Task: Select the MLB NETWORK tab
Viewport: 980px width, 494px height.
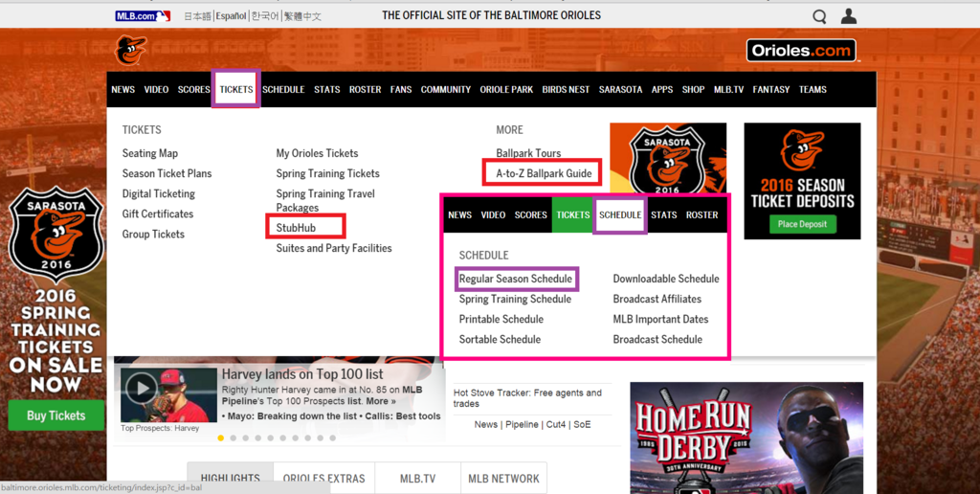Action: pyautogui.click(x=503, y=478)
